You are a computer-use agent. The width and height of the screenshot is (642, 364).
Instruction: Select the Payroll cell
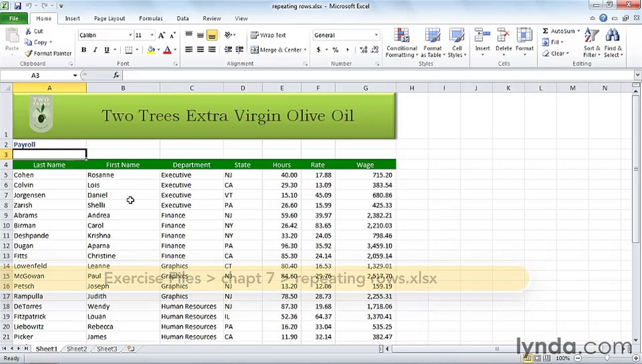(50, 145)
